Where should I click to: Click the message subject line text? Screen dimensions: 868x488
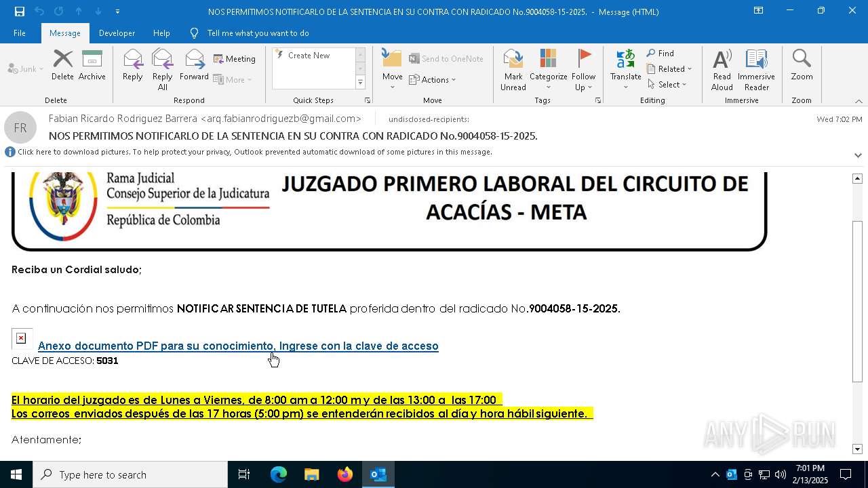(x=293, y=136)
